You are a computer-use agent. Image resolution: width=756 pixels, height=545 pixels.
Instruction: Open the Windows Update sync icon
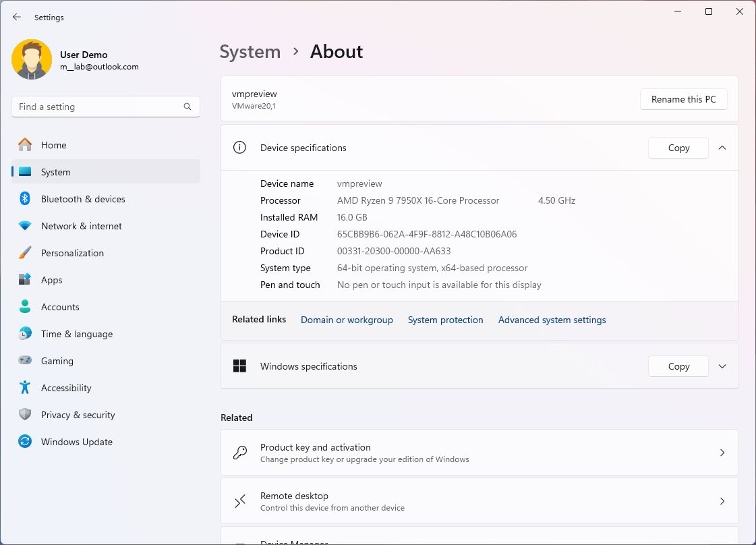(25, 442)
